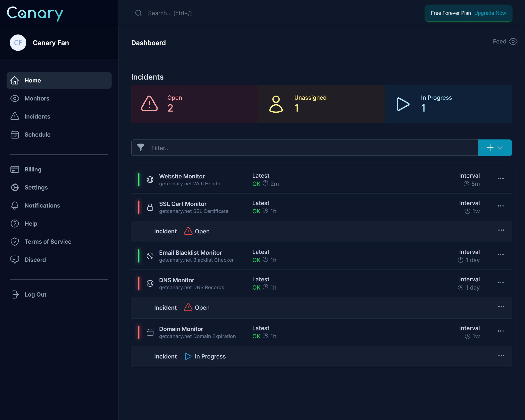This screenshot has height=420, width=525.
Task: Open the Schedule sidebar item
Action: pos(37,135)
